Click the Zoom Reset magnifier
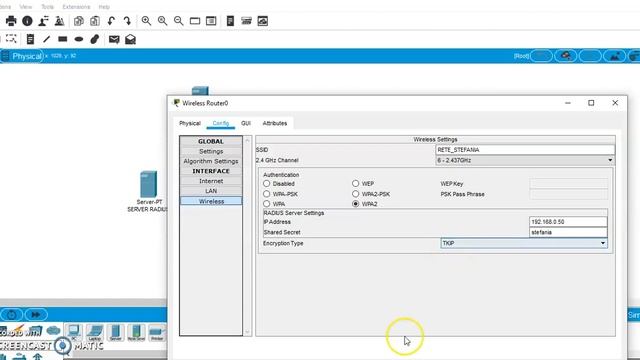The width and height of the screenshot is (640, 360). [x=162, y=21]
